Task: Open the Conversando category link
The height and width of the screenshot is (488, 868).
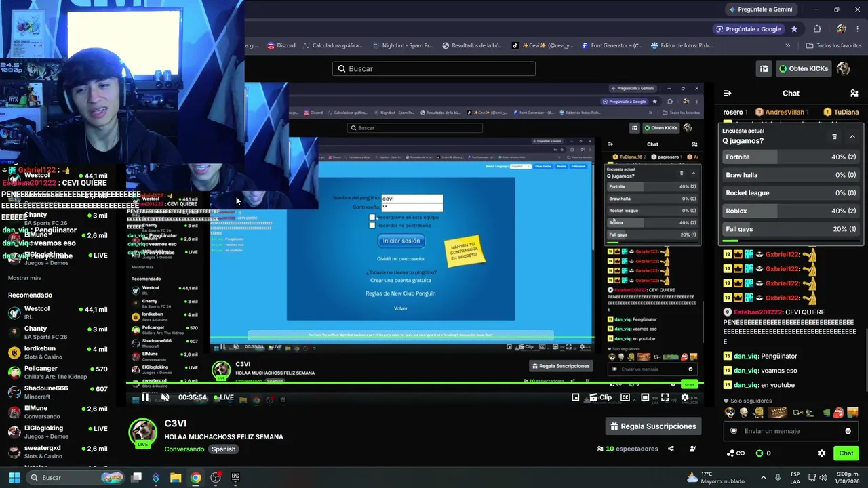Action: tap(184, 449)
